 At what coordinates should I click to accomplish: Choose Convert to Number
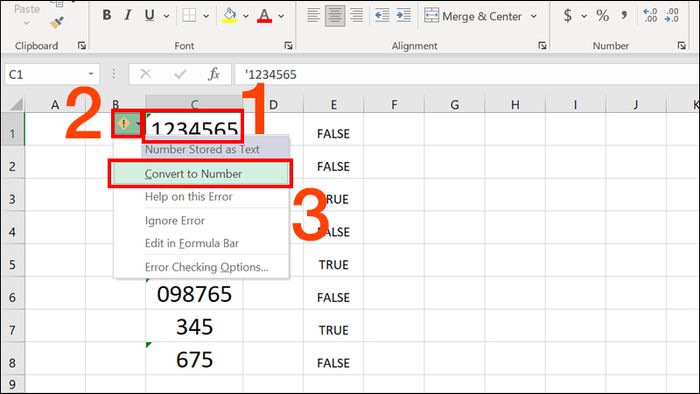pyautogui.click(x=200, y=174)
